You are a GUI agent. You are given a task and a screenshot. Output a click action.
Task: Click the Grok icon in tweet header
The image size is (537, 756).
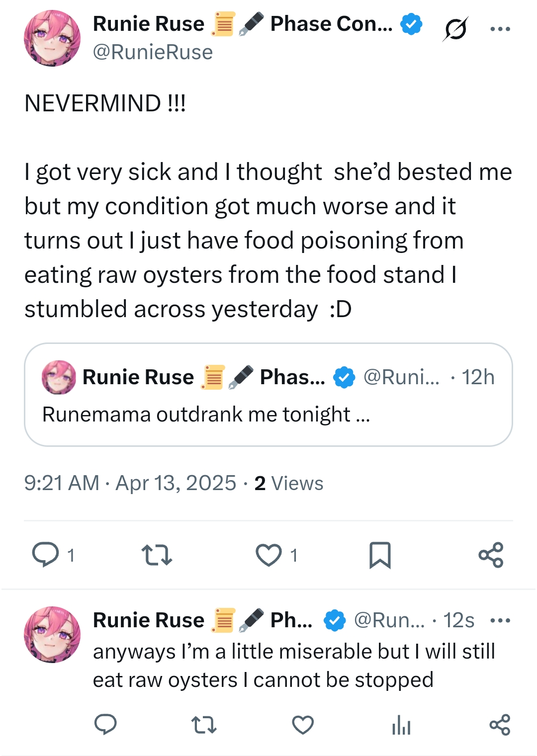click(455, 29)
